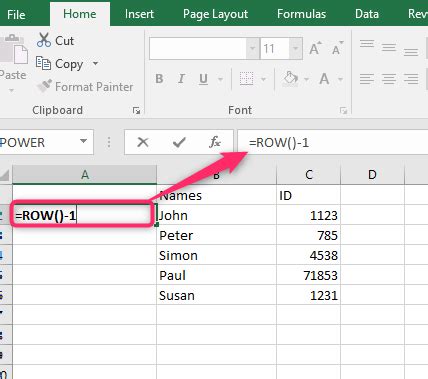Click the Fill Color paint bucket

(x=290, y=79)
